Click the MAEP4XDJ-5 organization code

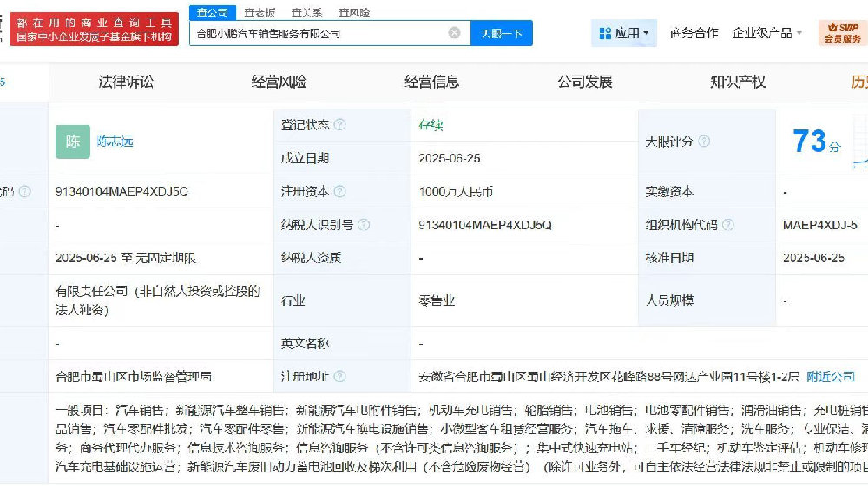coord(820,225)
